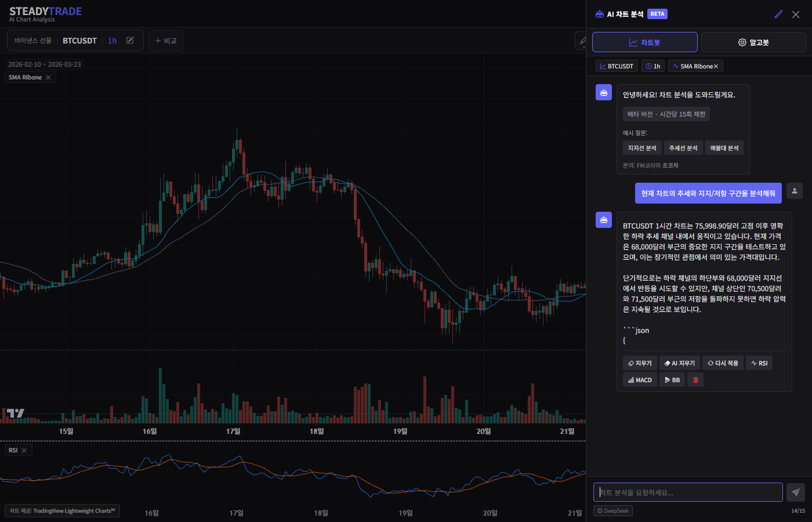Remove SMA Ribone indicator from chart label
Image resolution: width=812 pixels, height=522 pixels.
coord(48,78)
